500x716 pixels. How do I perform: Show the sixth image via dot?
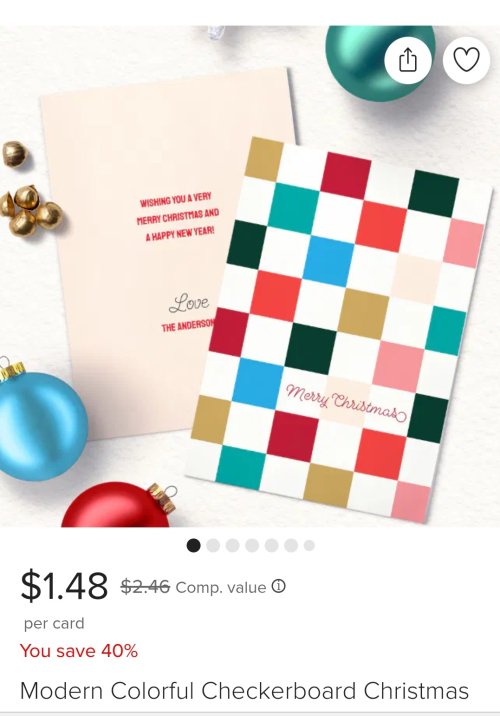(x=291, y=545)
